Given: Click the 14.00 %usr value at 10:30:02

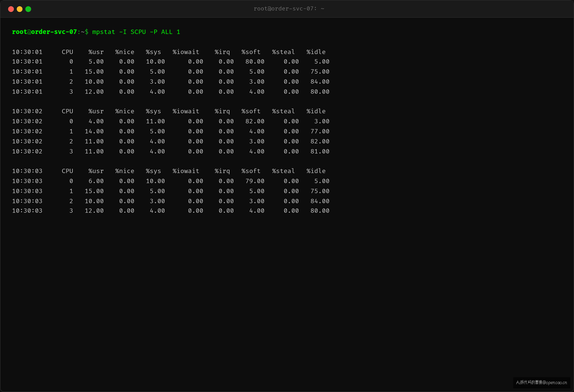Looking at the screenshot, I should (x=94, y=131).
